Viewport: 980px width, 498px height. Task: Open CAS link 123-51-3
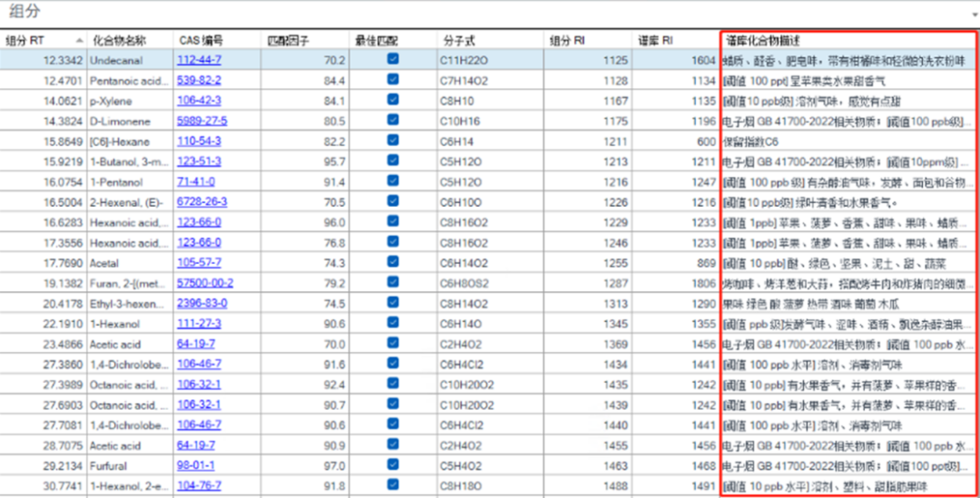click(x=200, y=161)
